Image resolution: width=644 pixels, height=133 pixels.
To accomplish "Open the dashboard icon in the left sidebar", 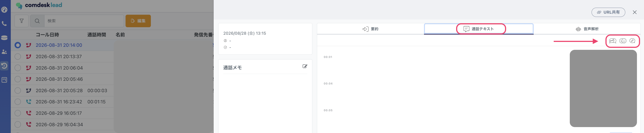I will (4, 10).
